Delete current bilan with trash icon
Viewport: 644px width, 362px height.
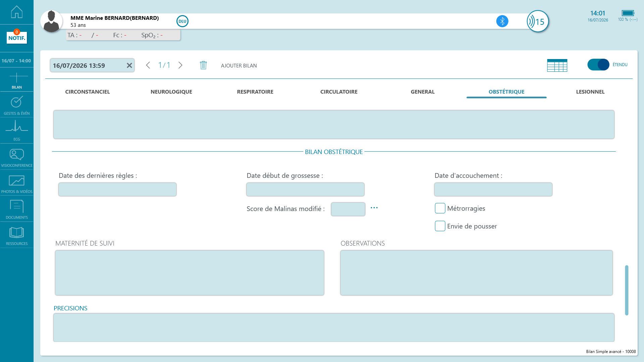click(203, 65)
